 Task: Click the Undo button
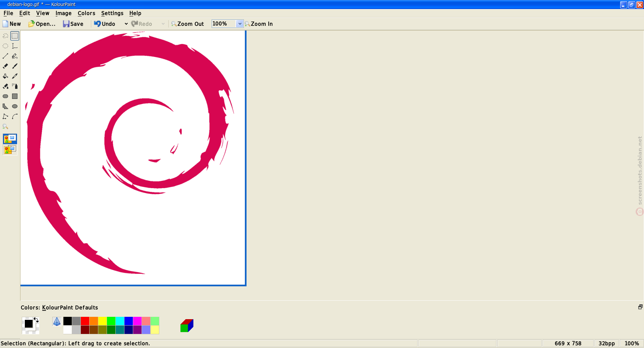pyautogui.click(x=105, y=24)
